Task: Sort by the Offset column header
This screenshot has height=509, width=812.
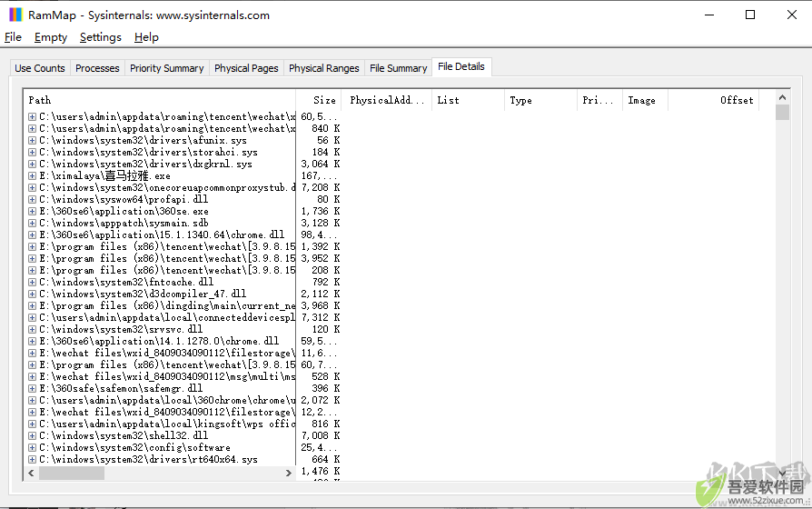Action: pos(713,100)
